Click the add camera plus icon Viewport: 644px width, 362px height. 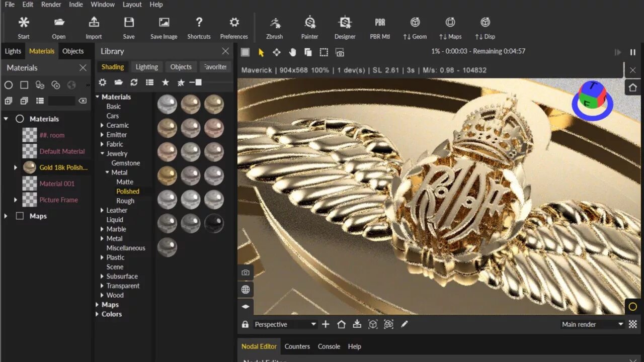pyautogui.click(x=326, y=324)
